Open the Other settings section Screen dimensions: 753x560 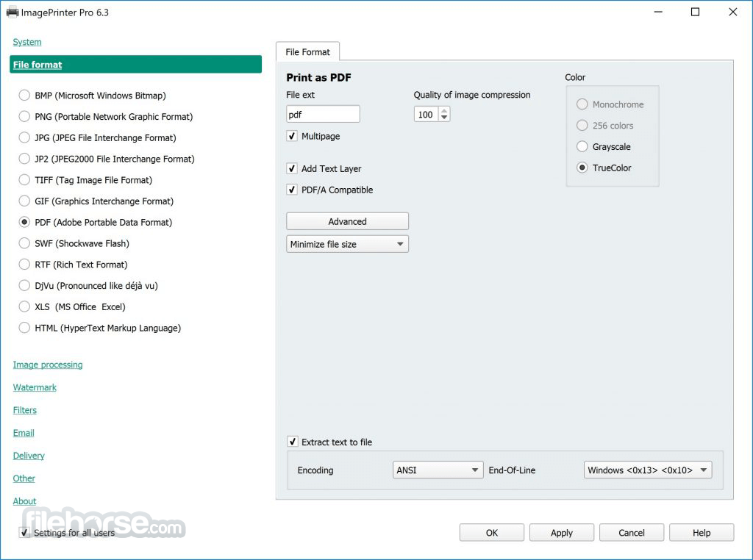coord(24,478)
